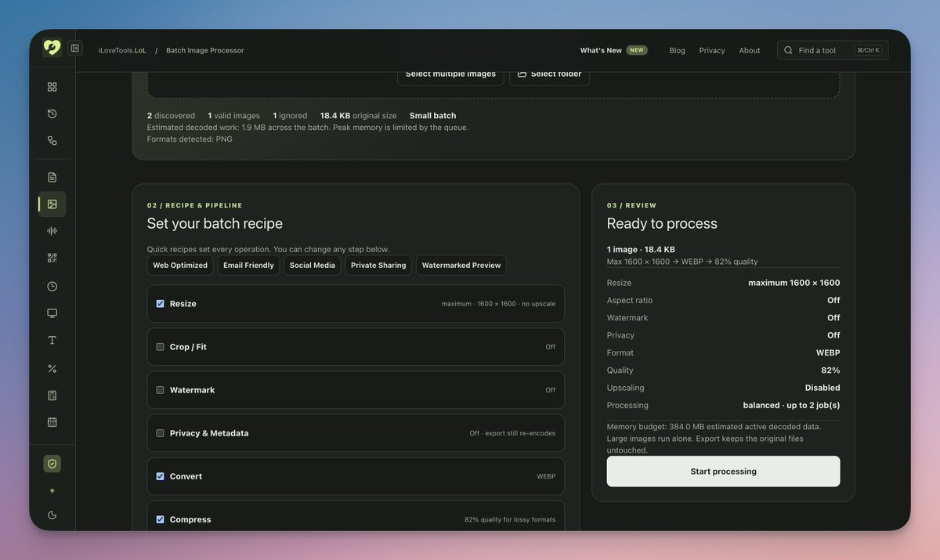Focus the Find a tool search field
Viewport: 940px width, 560px height.
833,50
